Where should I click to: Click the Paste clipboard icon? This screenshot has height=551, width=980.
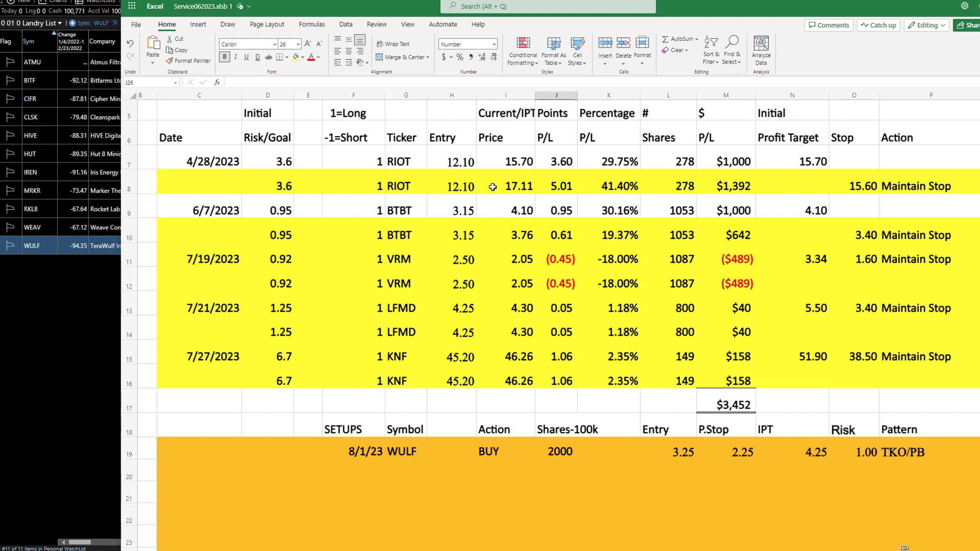[153, 43]
